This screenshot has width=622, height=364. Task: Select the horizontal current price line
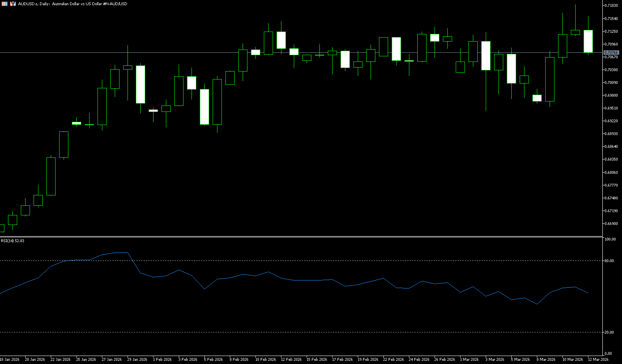click(160, 52)
